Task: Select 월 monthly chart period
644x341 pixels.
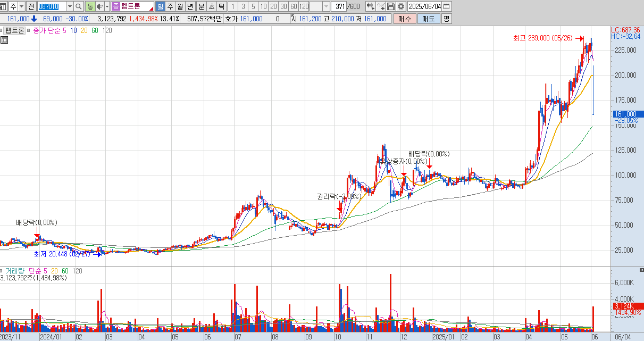Action: click(180, 6)
